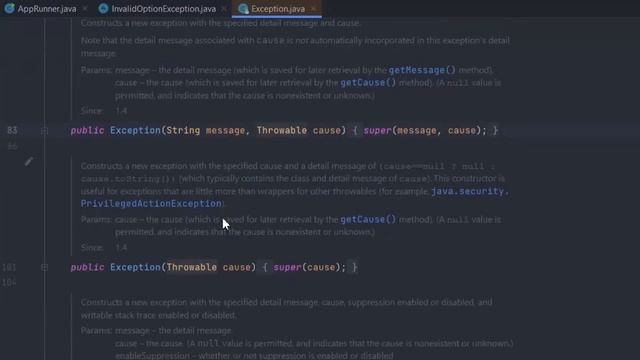Image resolution: width=640 pixels, height=360 pixels.
Task: Click line number 83 in the gutter
Action: (x=12, y=131)
